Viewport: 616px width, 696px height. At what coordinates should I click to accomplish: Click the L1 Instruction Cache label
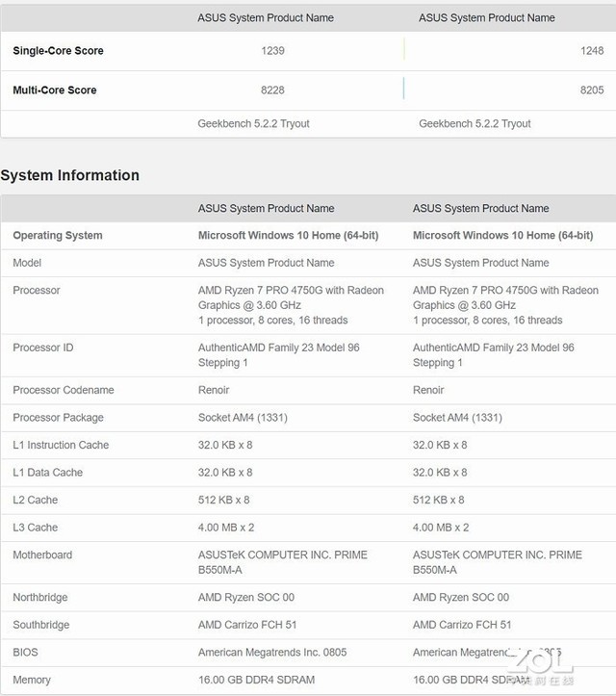pyautogui.click(x=61, y=446)
